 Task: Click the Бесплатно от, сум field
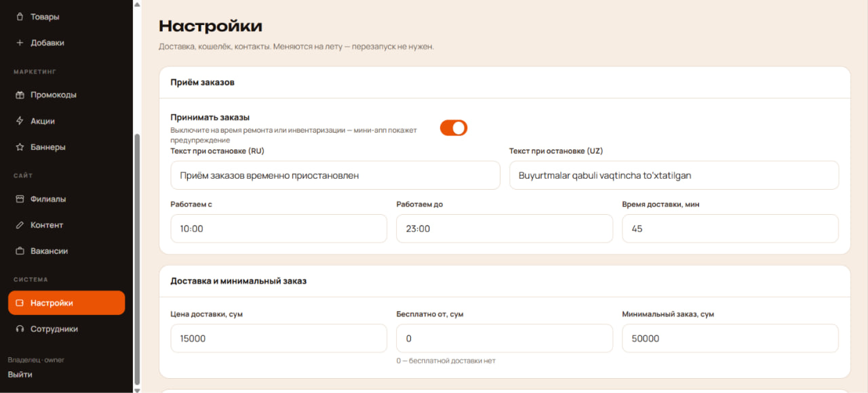(x=505, y=338)
